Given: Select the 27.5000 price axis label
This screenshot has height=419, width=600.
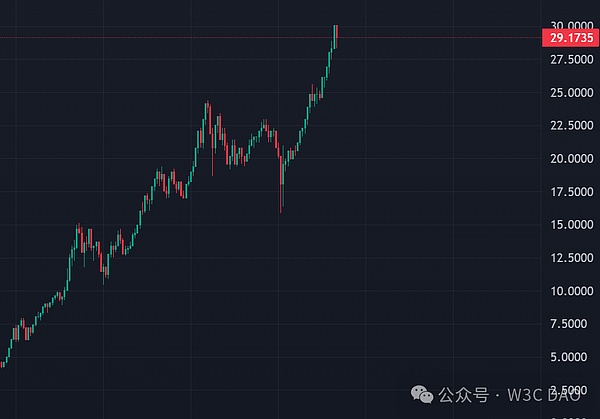Looking at the screenshot, I should pos(568,60).
